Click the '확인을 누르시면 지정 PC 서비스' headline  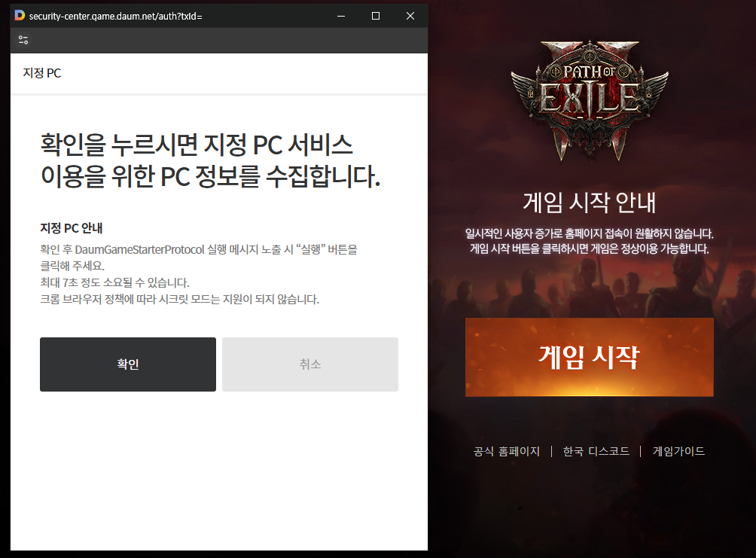(x=197, y=145)
